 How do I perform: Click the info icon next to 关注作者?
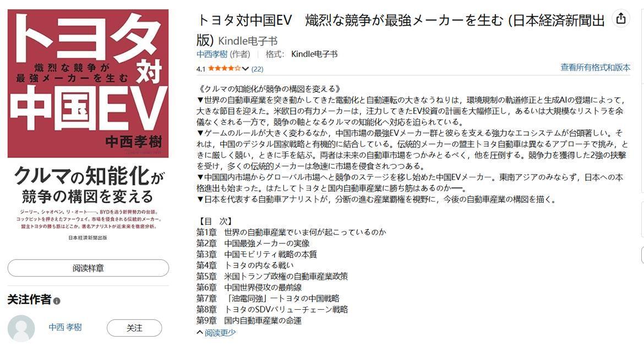coord(57,300)
